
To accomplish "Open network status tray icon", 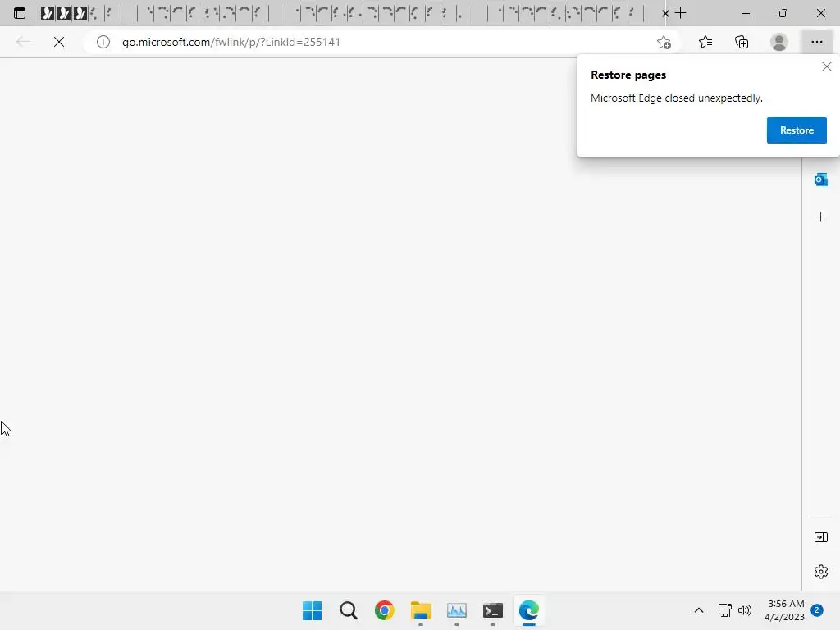I will point(725,610).
